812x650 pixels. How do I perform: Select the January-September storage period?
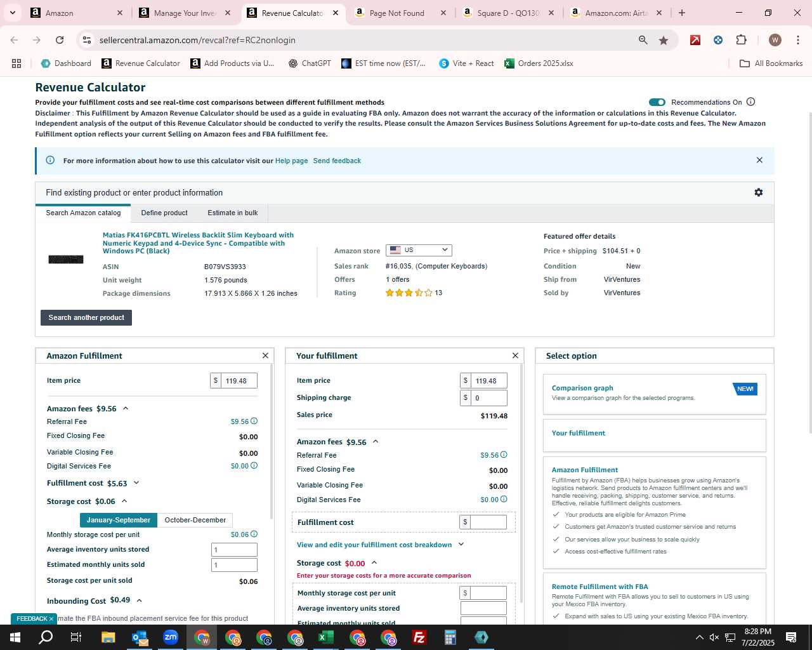[119, 520]
